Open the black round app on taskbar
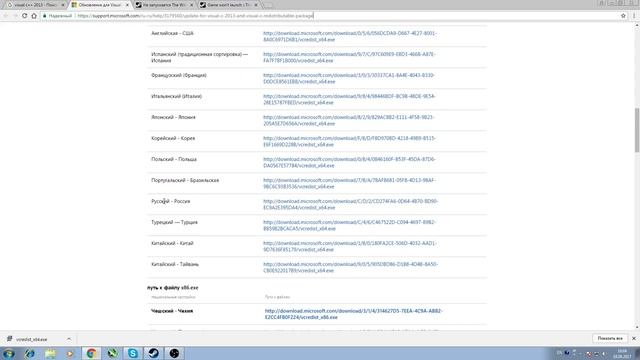Viewport: 640px width, 360px height. [x=174, y=353]
